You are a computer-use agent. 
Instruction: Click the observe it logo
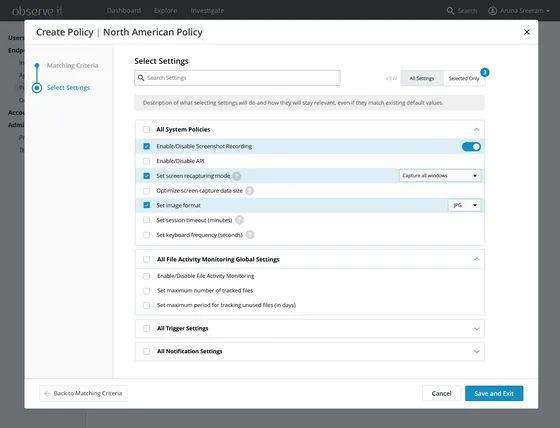pyautogui.click(x=37, y=11)
